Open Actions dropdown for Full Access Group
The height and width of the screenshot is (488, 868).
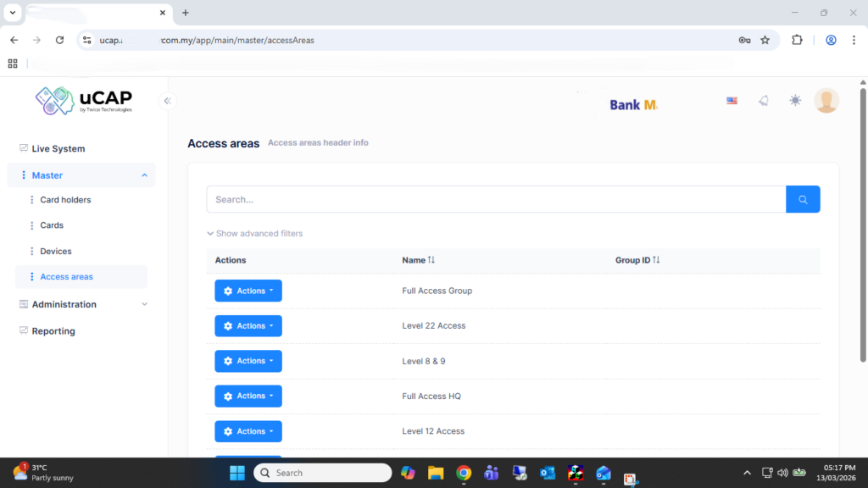[x=248, y=291]
